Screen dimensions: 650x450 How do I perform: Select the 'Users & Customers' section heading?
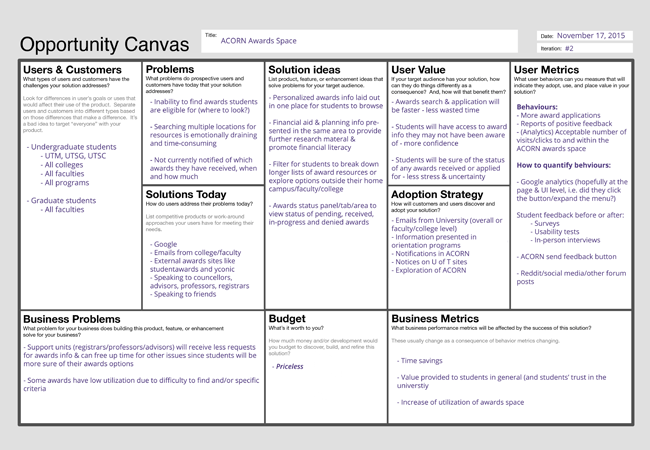pyautogui.click(x=72, y=70)
